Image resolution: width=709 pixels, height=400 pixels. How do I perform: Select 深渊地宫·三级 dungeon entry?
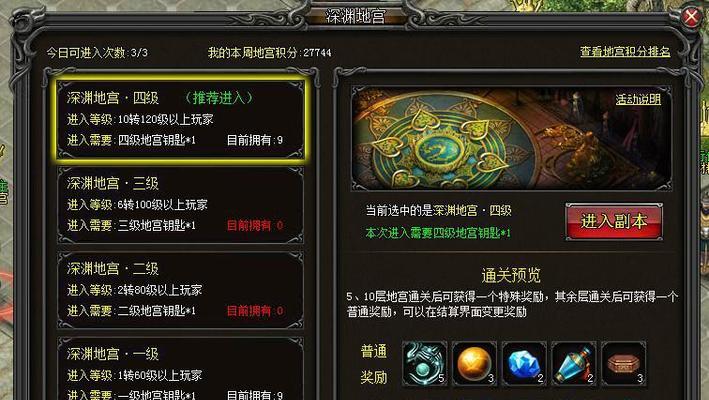point(180,205)
